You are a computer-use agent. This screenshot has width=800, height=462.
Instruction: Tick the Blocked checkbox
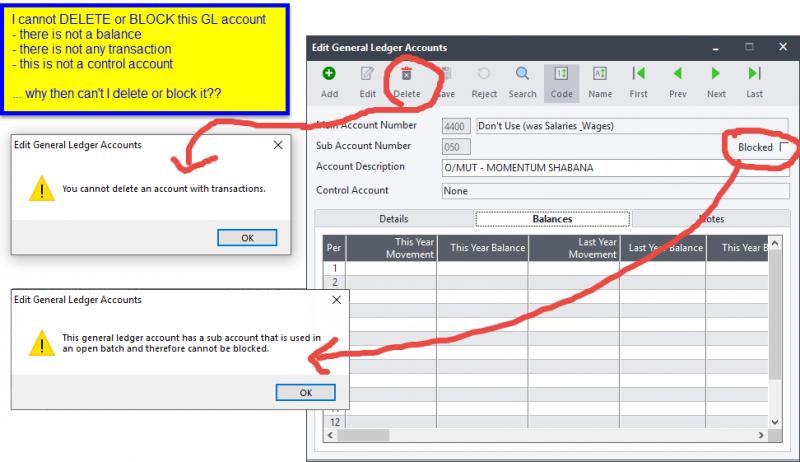(783, 147)
